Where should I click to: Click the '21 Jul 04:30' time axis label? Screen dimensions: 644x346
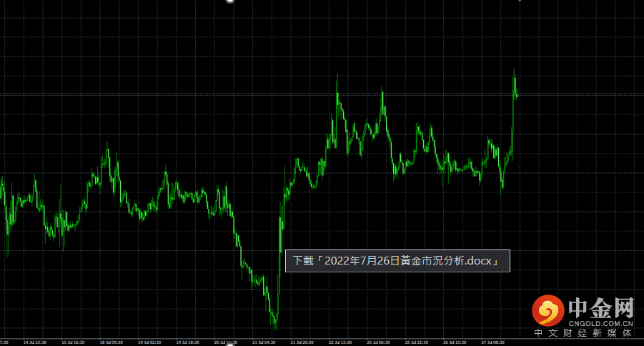264,342
